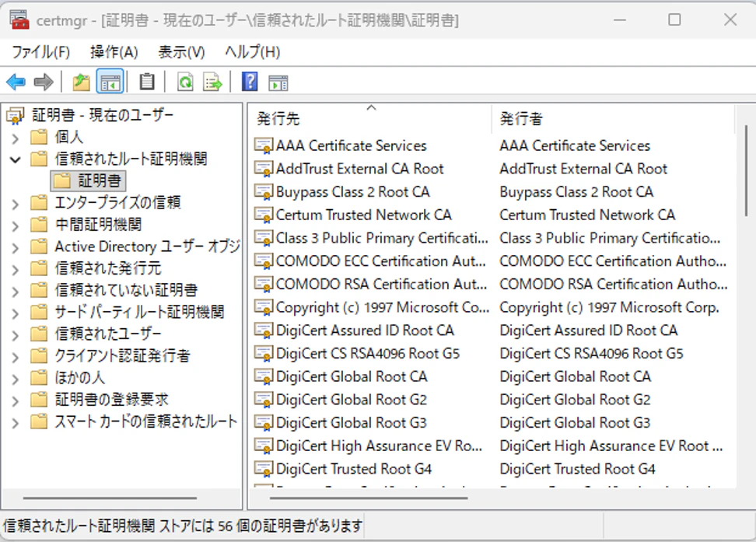Select 信頼されたユーザー in the tree

[x=108, y=334]
